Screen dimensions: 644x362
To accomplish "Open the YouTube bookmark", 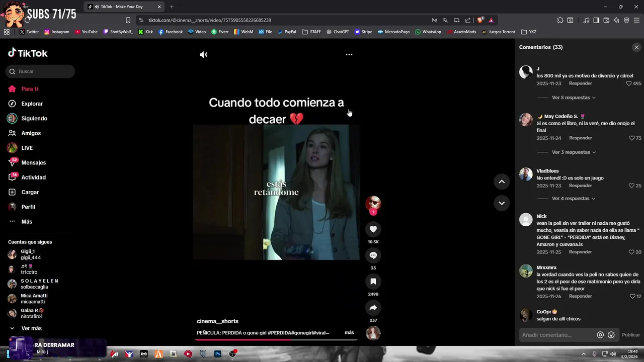I will [x=86, y=32].
